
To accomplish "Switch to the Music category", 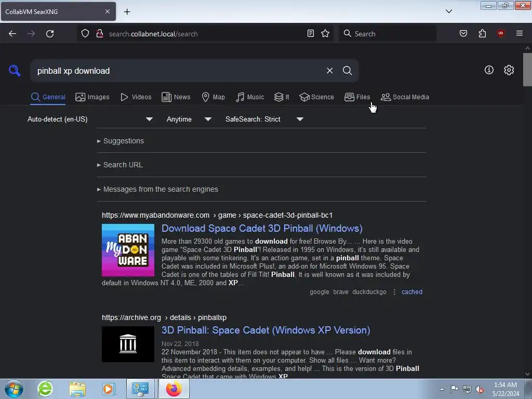I will click(x=250, y=97).
